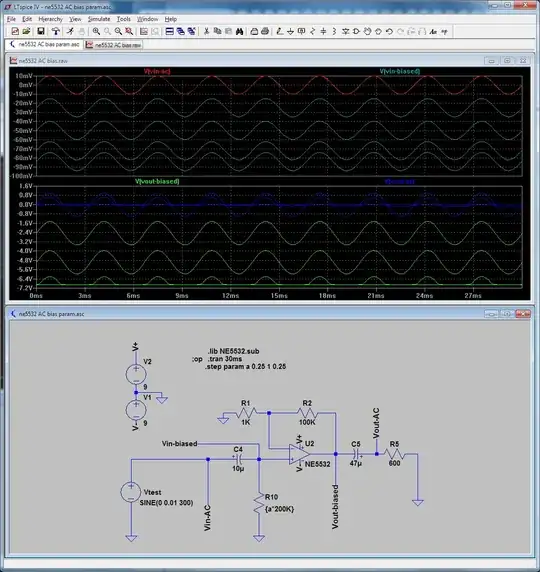Switch to ne5532 AC bias param.asc tab
Viewport: 540px width, 572px height.
45,45
